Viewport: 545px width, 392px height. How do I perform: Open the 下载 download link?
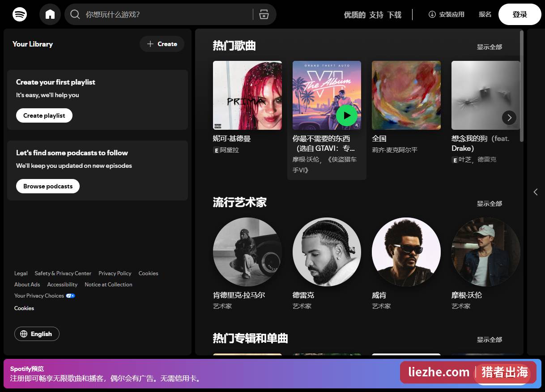coord(394,15)
